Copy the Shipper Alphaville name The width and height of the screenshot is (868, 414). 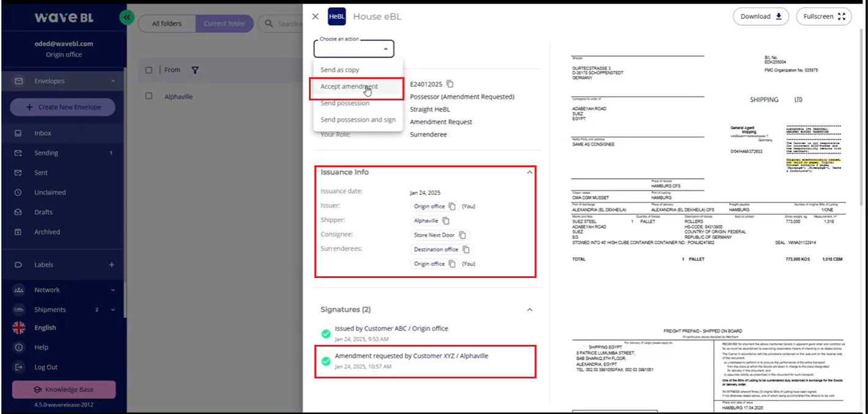[446, 220]
